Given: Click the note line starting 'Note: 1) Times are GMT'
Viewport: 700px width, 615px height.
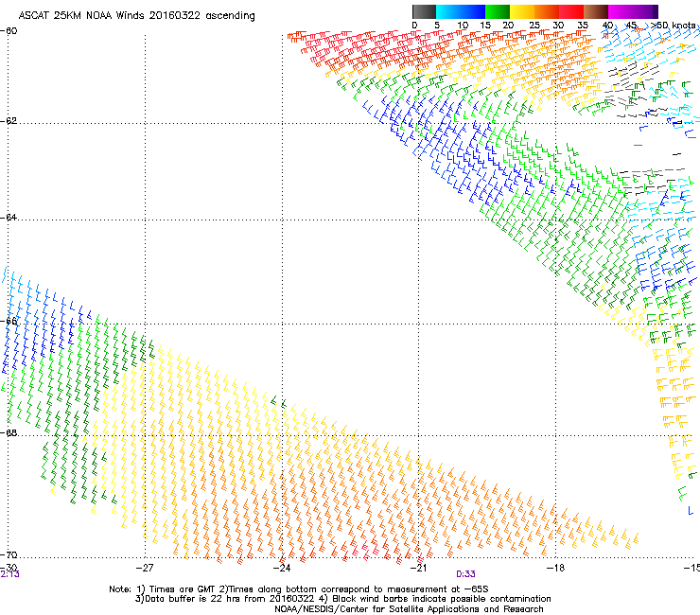Looking at the screenshot, I should click(299, 589).
